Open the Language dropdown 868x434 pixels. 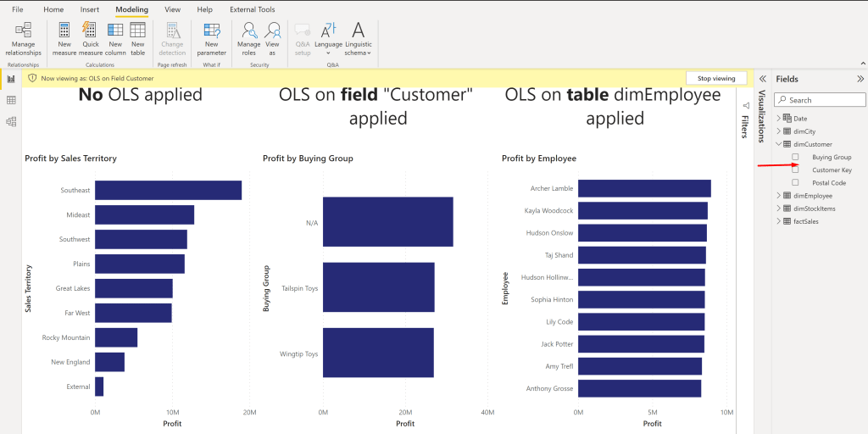(327, 39)
